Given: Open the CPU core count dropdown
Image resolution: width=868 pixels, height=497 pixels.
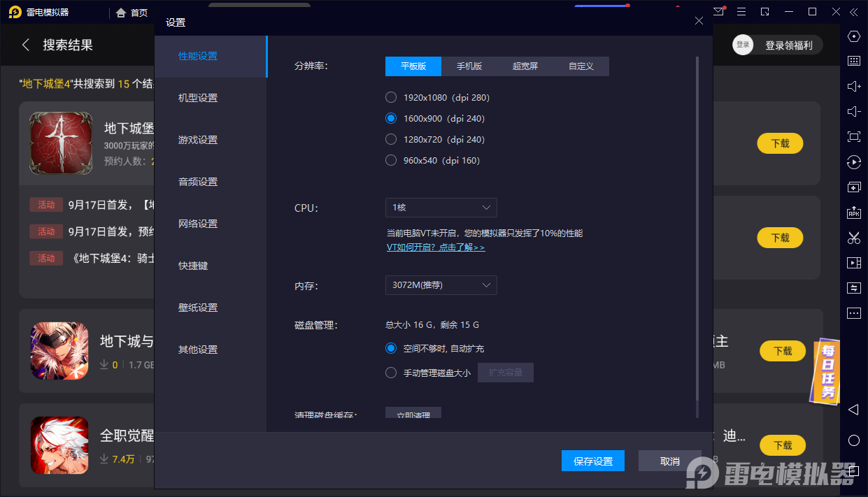Looking at the screenshot, I should tap(441, 208).
